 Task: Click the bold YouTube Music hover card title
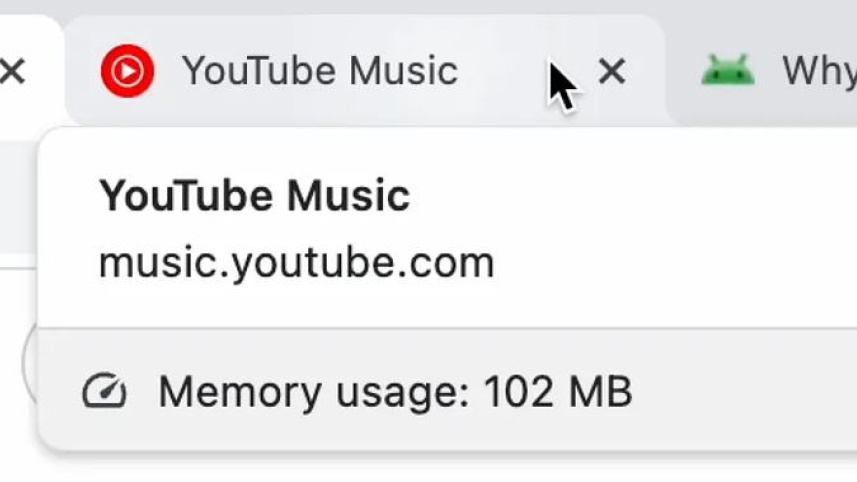254,196
